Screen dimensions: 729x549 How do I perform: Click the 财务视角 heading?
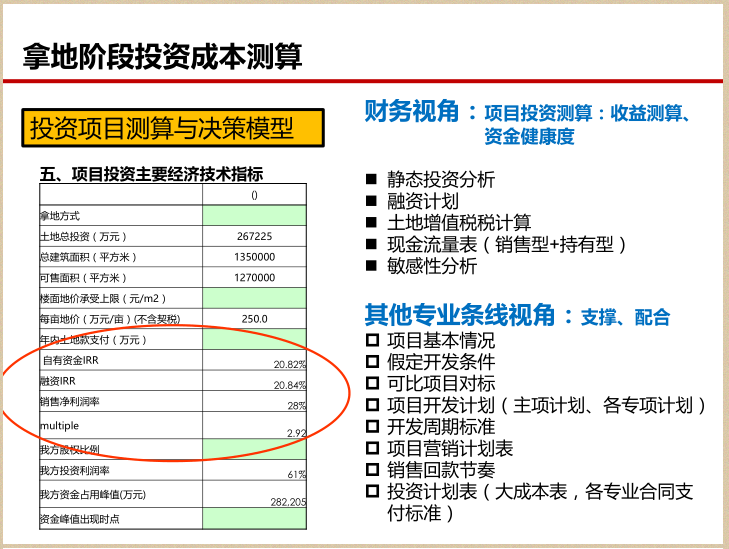coord(411,111)
